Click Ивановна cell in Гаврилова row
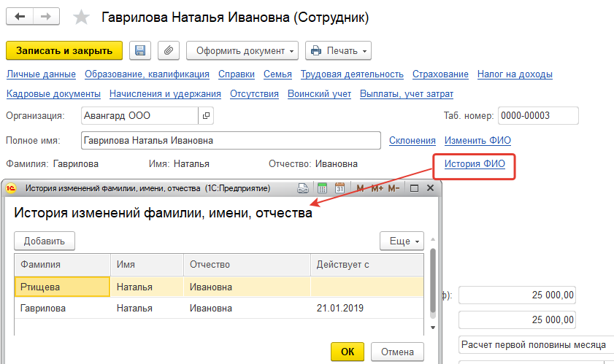 tap(247, 308)
